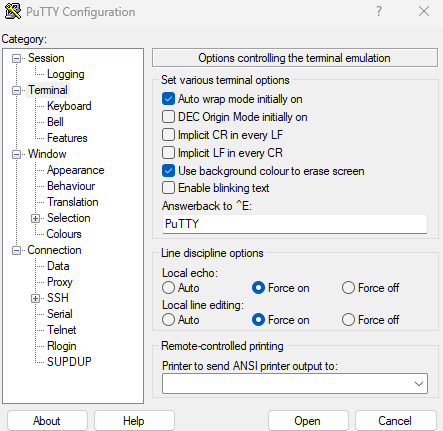Click Open to start the session
Viewport: 443px width, 431px height.
(x=308, y=421)
